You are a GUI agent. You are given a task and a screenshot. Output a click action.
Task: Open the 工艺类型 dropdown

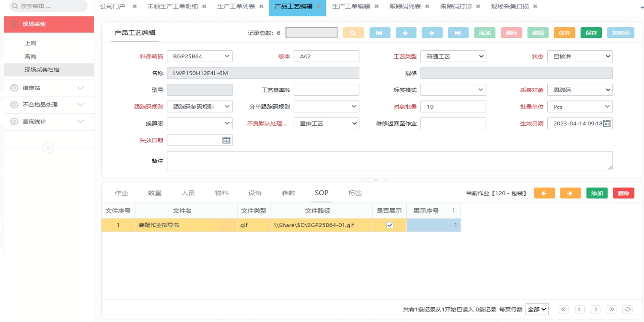tap(453, 56)
